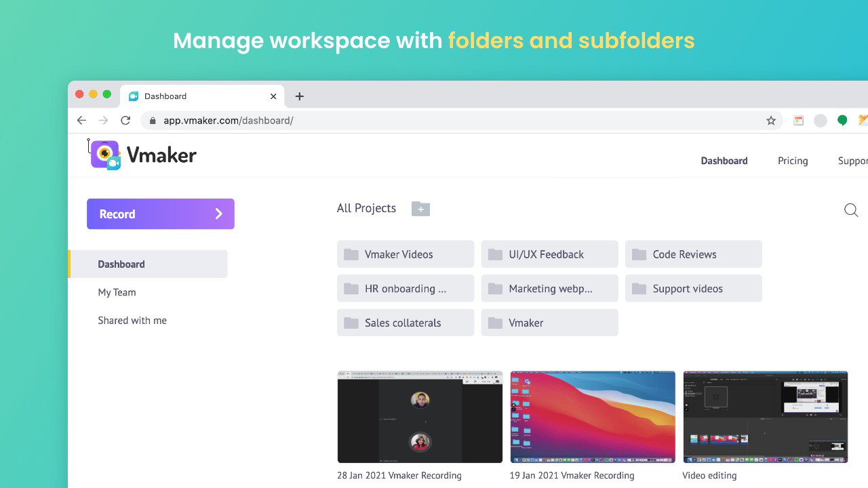Open the search magnifier icon
This screenshot has height=488, width=868.
point(851,210)
